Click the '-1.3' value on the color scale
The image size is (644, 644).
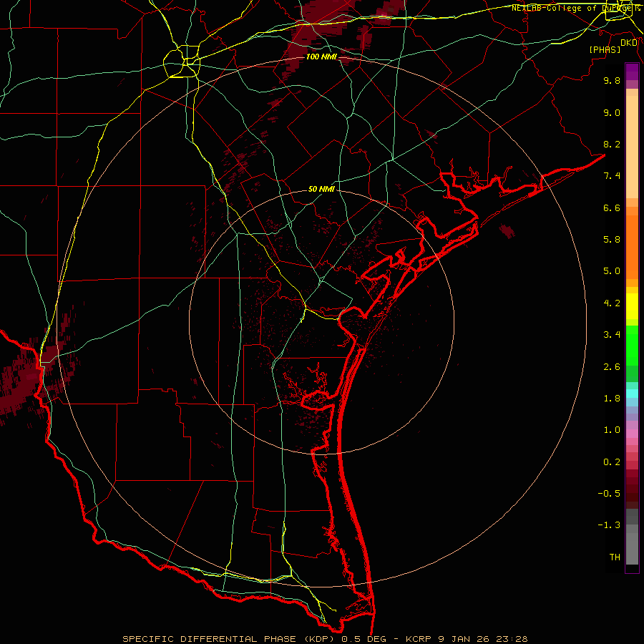pyautogui.click(x=609, y=525)
